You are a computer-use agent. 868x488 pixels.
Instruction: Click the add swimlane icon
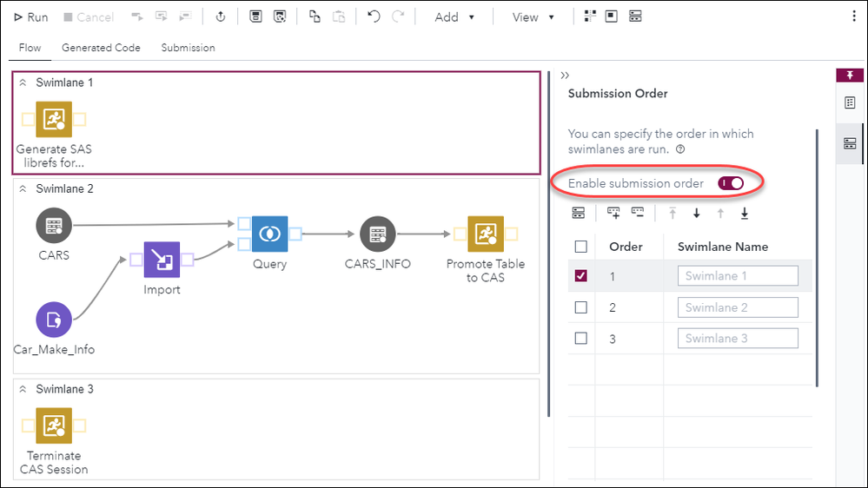click(x=613, y=213)
